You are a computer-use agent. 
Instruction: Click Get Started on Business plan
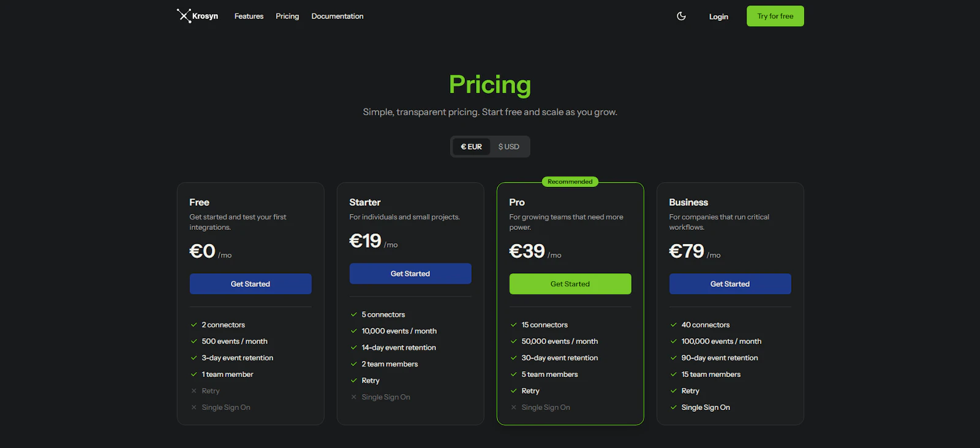[730, 284]
